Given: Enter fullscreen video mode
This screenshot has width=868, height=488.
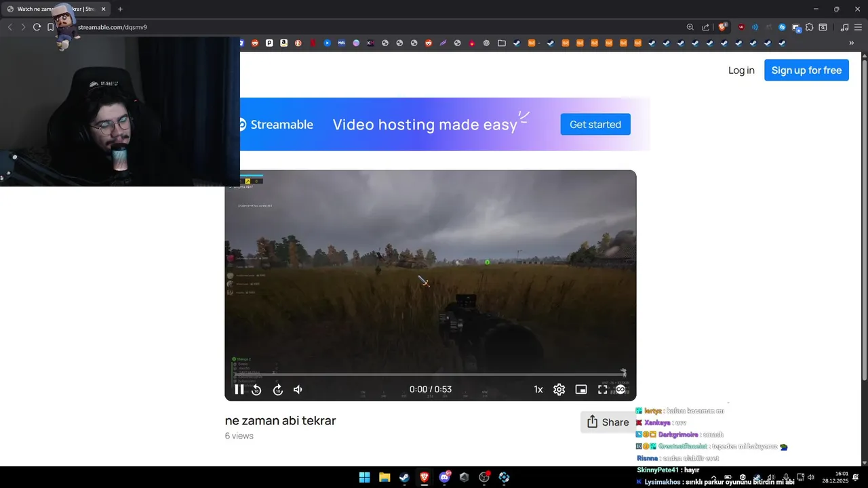Looking at the screenshot, I should pos(602,390).
